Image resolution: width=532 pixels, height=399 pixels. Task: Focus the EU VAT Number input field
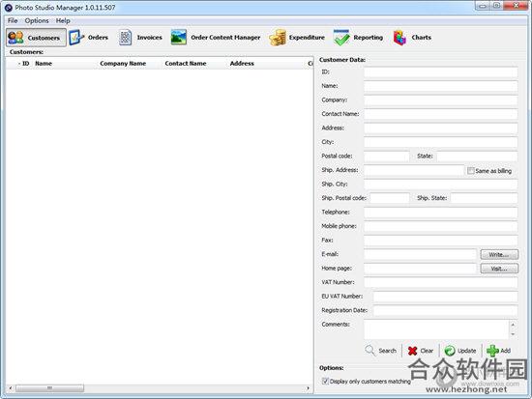click(x=446, y=297)
